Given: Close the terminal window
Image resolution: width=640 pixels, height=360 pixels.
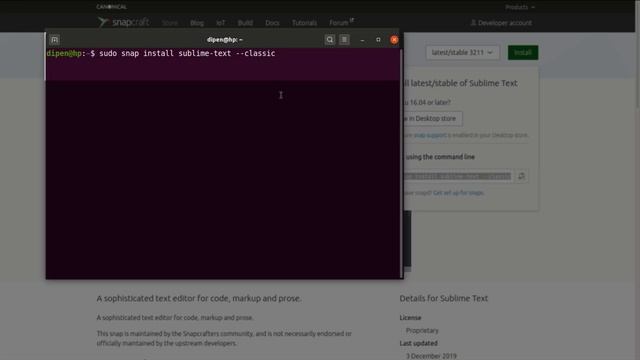Looking at the screenshot, I should tap(394, 40).
